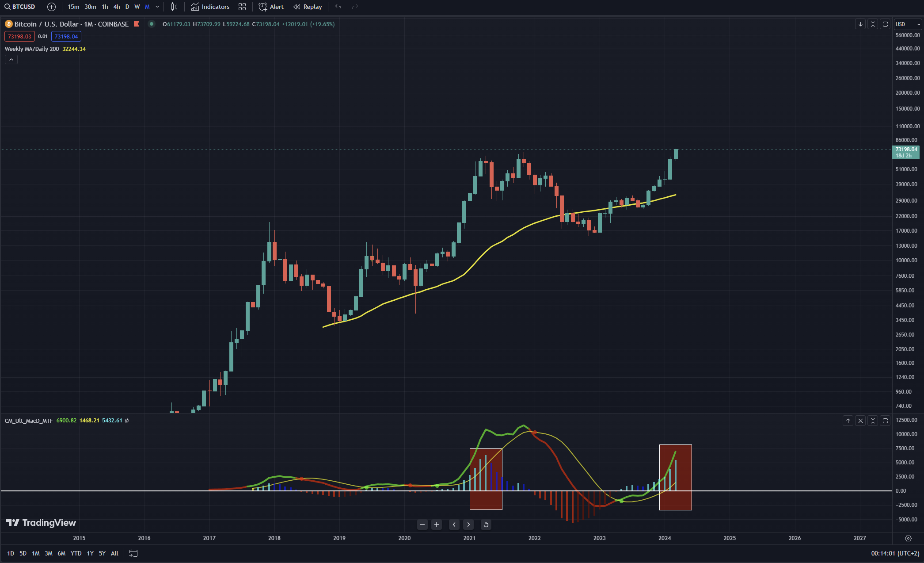Set date range to 5D
This screenshot has height=563, width=924.
pyautogui.click(x=23, y=553)
